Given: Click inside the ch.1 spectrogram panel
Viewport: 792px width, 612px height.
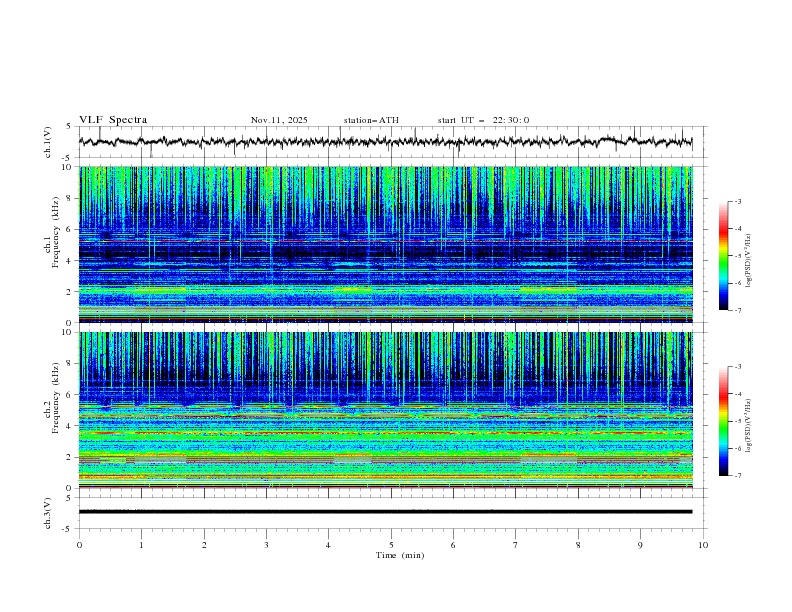Looking at the screenshot, I should (386, 244).
